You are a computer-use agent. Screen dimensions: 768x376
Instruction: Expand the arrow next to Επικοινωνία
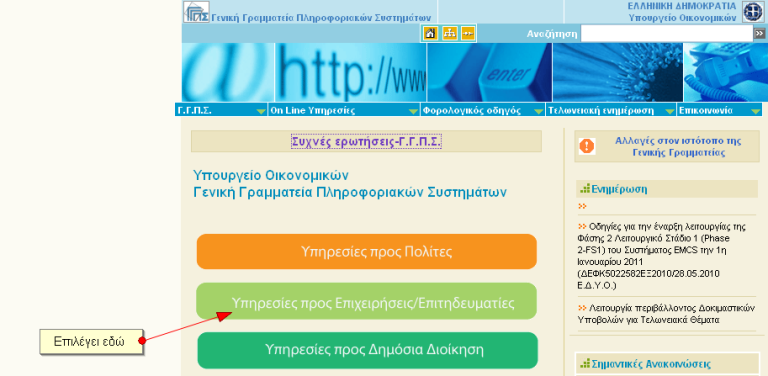coord(756,112)
